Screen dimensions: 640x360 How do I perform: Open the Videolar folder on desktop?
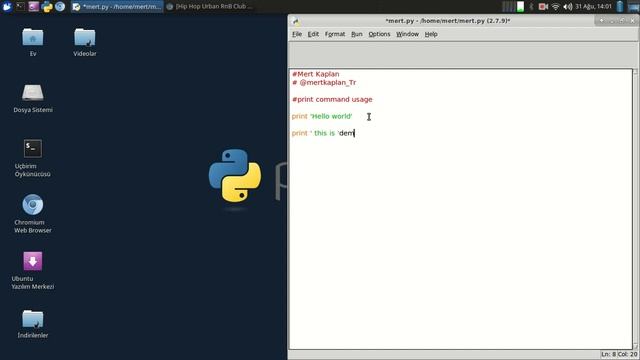[x=84, y=38]
